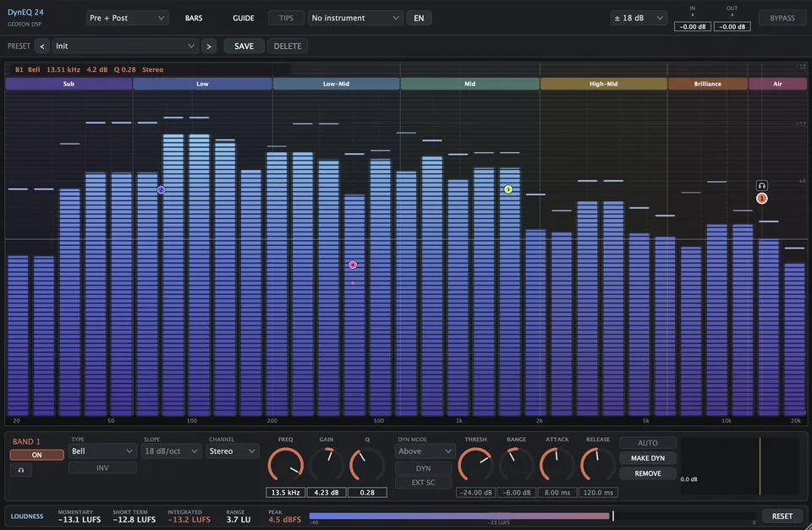Select the Low frequency range tab

click(x=202, y=84)
